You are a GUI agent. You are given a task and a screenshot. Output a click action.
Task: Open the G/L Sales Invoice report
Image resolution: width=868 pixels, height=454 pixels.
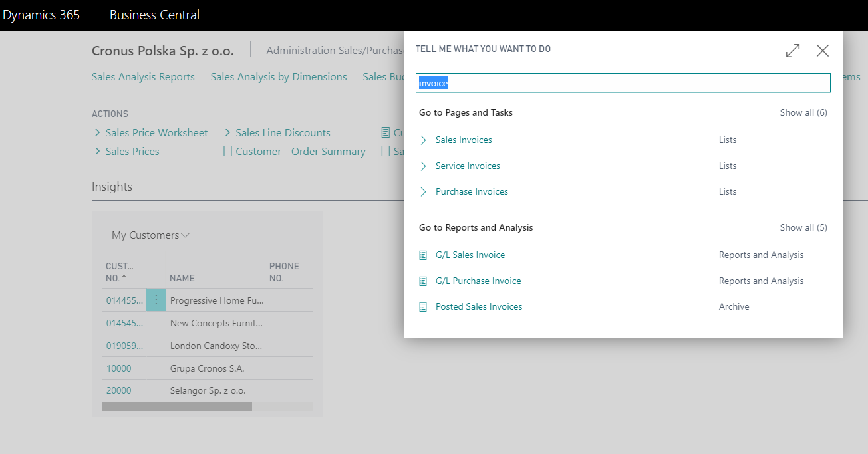[470, 255]
